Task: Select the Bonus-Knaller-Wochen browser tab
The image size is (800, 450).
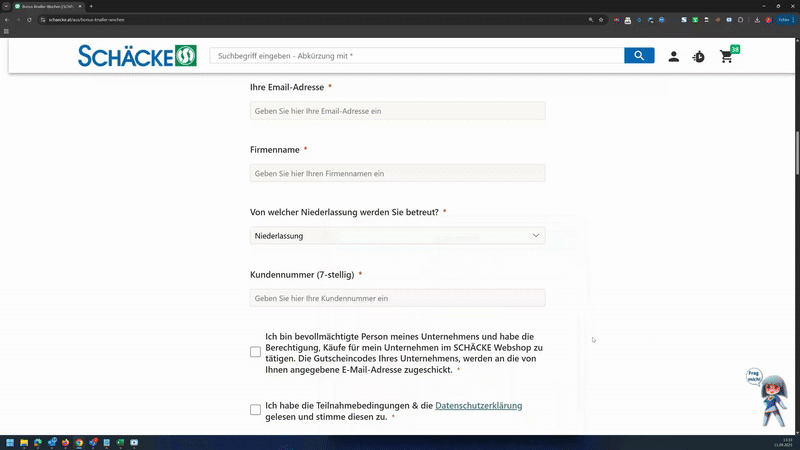Action: [50, 6]
